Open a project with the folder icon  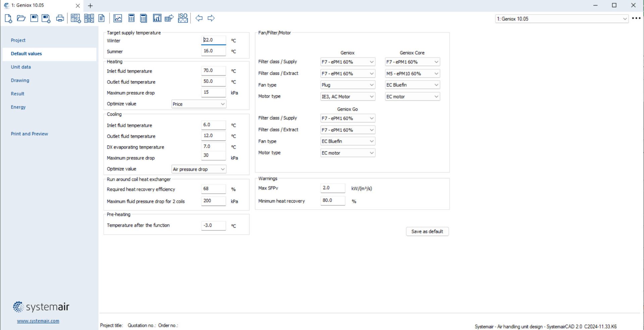click(21, 18)
